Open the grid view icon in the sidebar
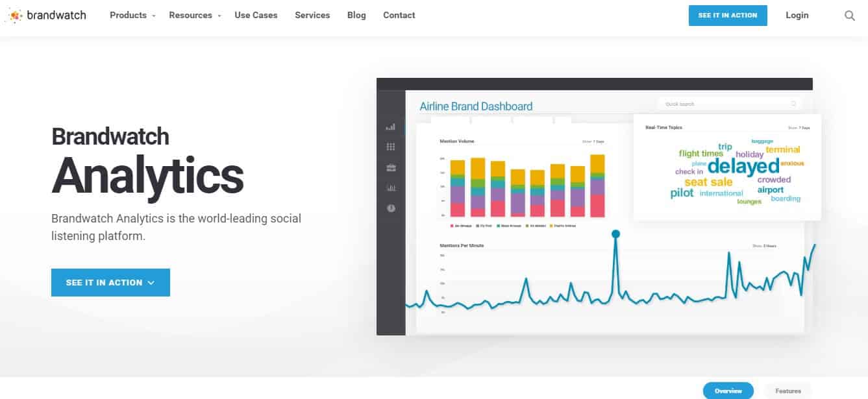 coord(391,146)
